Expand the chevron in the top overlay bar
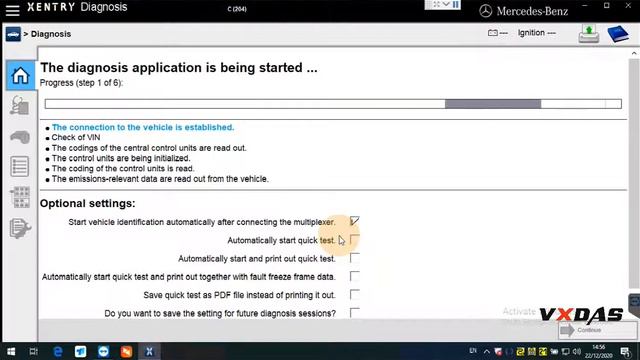 (x=446, y=4)
